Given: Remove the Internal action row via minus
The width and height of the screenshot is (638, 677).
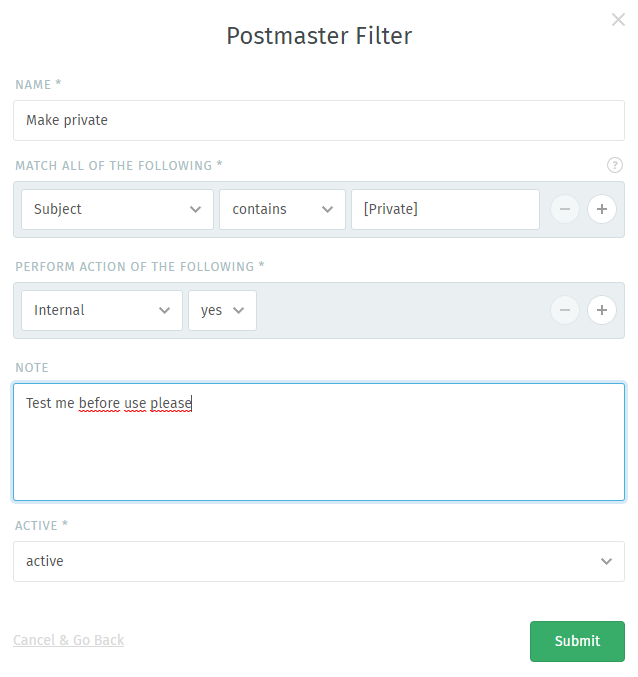Looking at the screenshot, I should tap(565, 310).
